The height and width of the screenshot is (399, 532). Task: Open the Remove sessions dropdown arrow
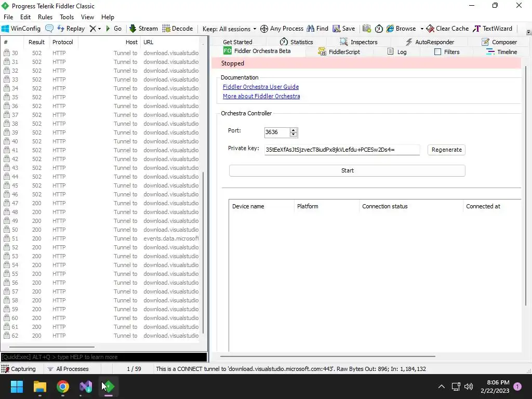click(99, 29)
